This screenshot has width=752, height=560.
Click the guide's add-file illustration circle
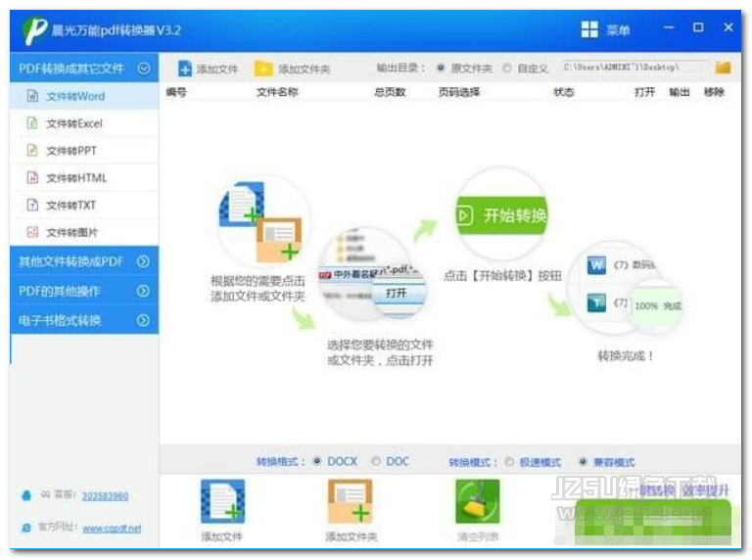click(262, 222)
